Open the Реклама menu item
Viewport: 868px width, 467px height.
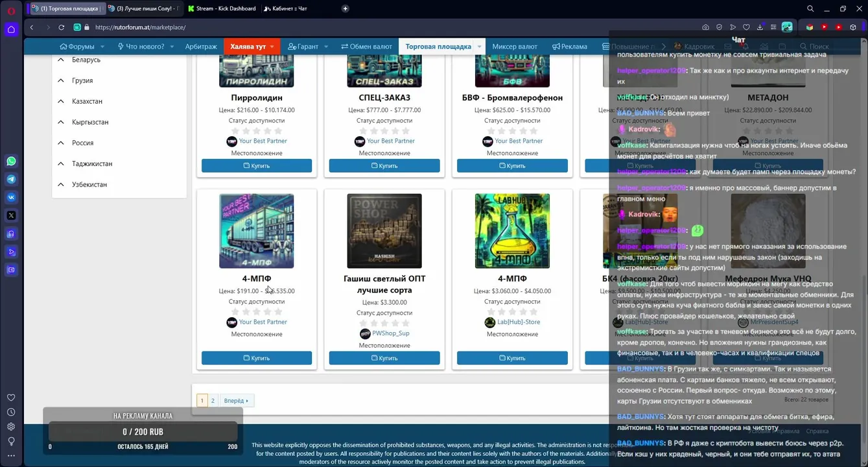coord(569,47)
